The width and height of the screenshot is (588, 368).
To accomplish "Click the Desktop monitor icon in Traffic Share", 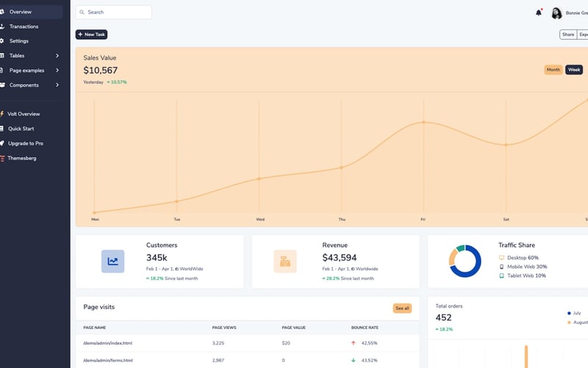I will (x=501, y=258).
